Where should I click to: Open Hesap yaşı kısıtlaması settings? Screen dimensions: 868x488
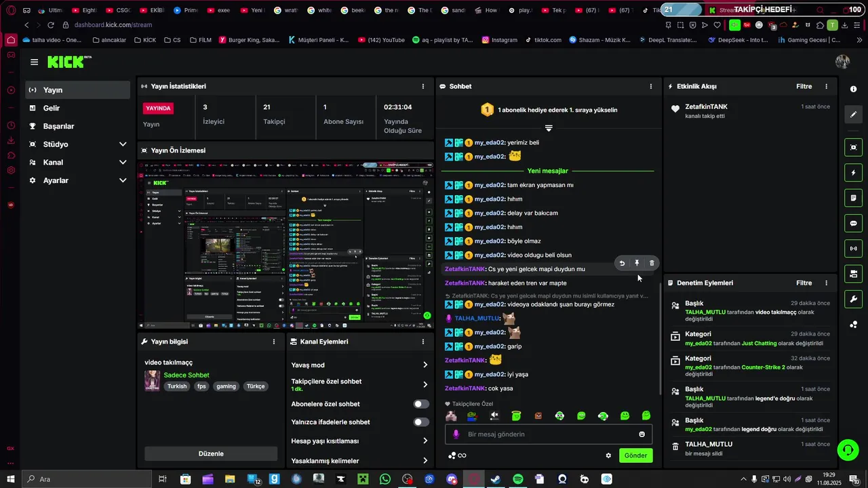[x=359, y=441]
